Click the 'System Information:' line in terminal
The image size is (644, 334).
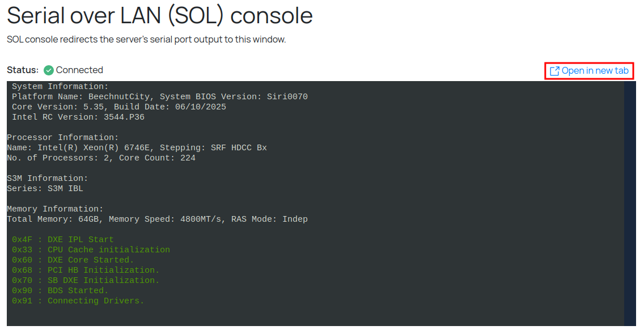point(60,87)
